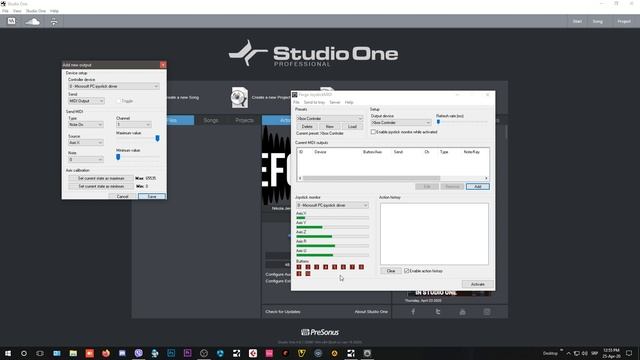Image resolution: width=640 pixels, height=360 pixels.
Task: Click Cancel in Add new output dialog
Action: click(122, 196)
